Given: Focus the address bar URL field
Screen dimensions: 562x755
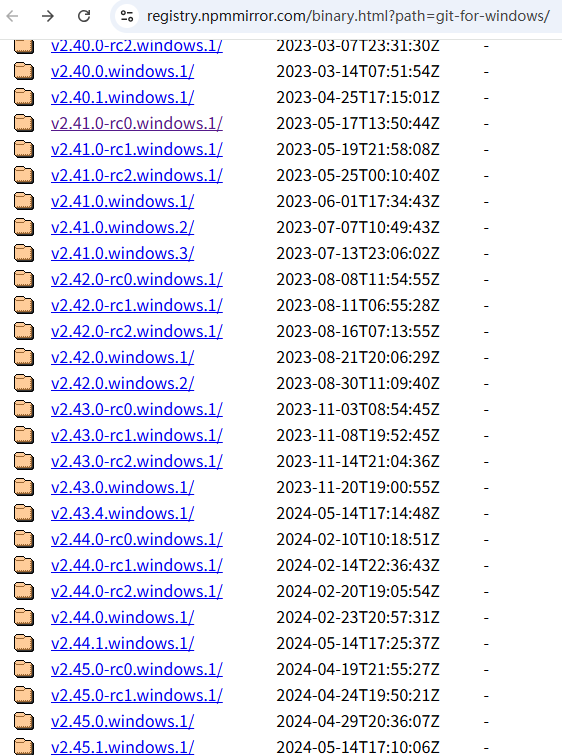Looking at the screenshot, I should (x=348, y=16).
